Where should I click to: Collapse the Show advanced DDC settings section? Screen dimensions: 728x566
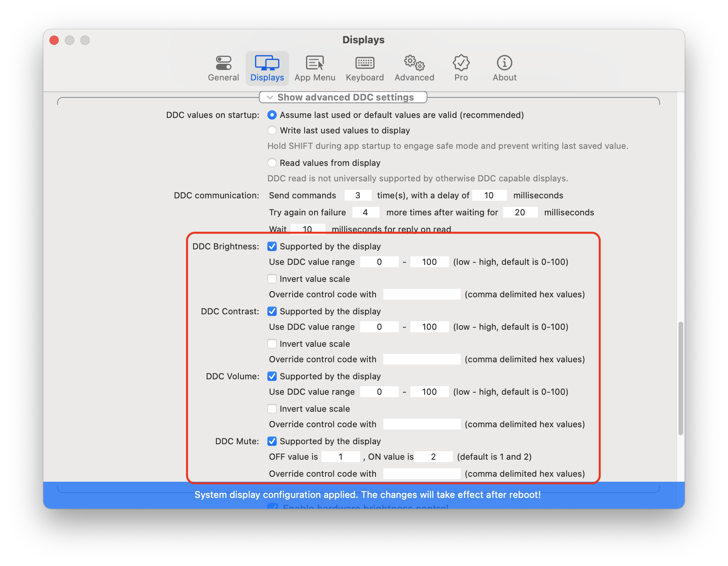tap(344, 97)
